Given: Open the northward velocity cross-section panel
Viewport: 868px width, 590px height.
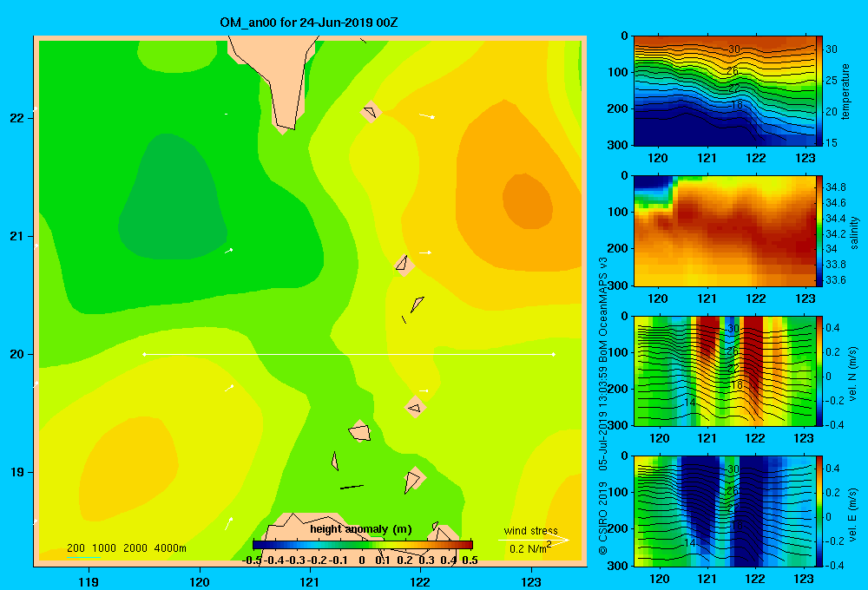Looking at the screenshot, I should tap(724, 370).
